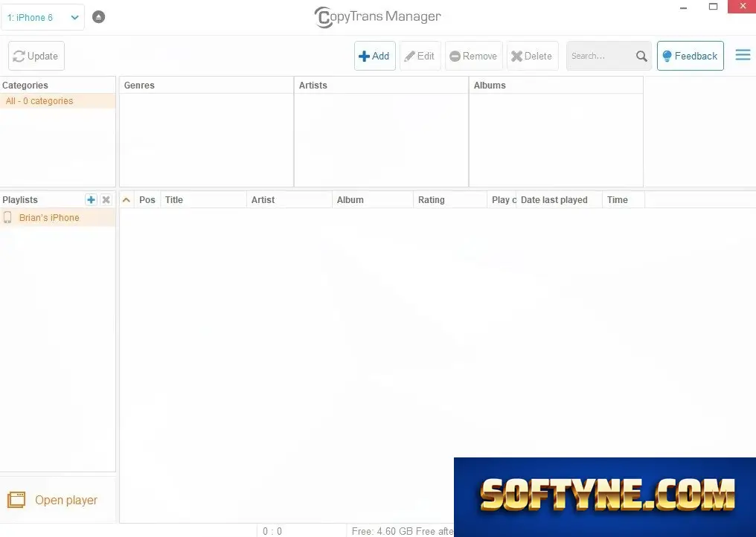
Task: Click the eject device icon
Action: pos(98,17)
